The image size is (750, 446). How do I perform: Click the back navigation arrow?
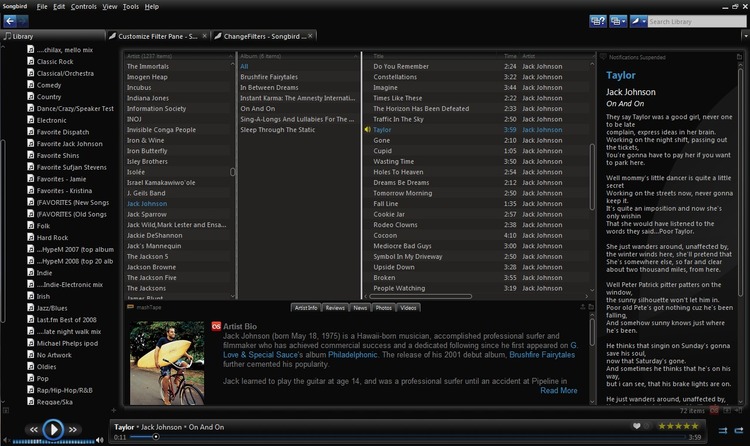click(10, 21)
